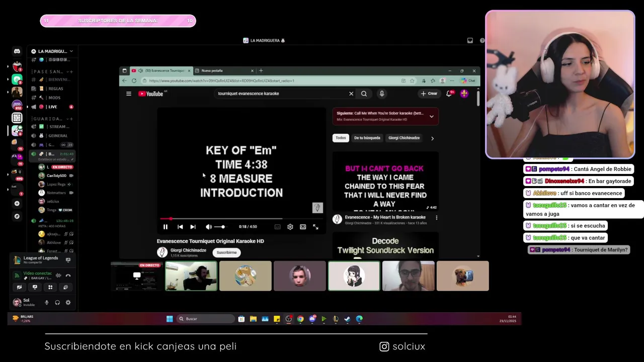
Task: Skip to the next YouTube video
Action: click(193, 227)
